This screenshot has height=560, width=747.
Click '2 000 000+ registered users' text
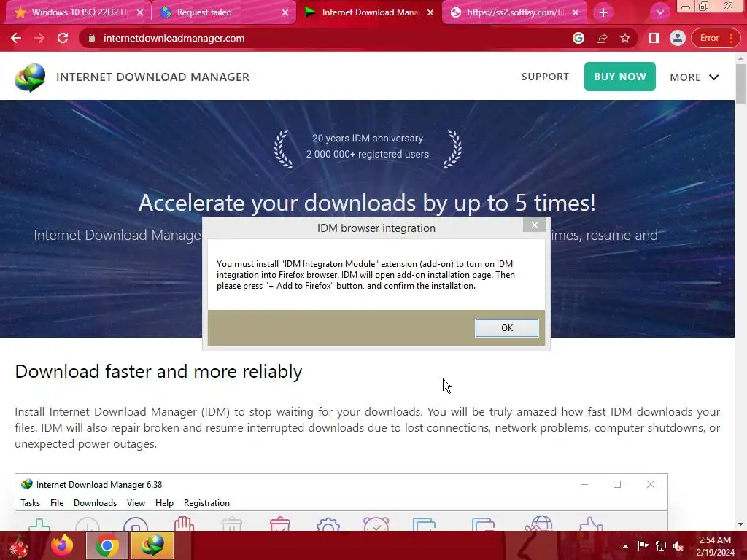tap(368, 155)
